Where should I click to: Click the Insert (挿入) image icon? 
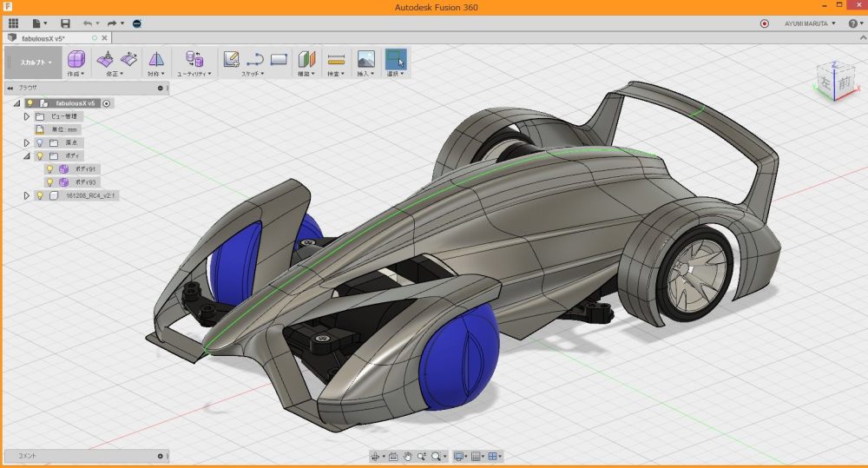365,59
